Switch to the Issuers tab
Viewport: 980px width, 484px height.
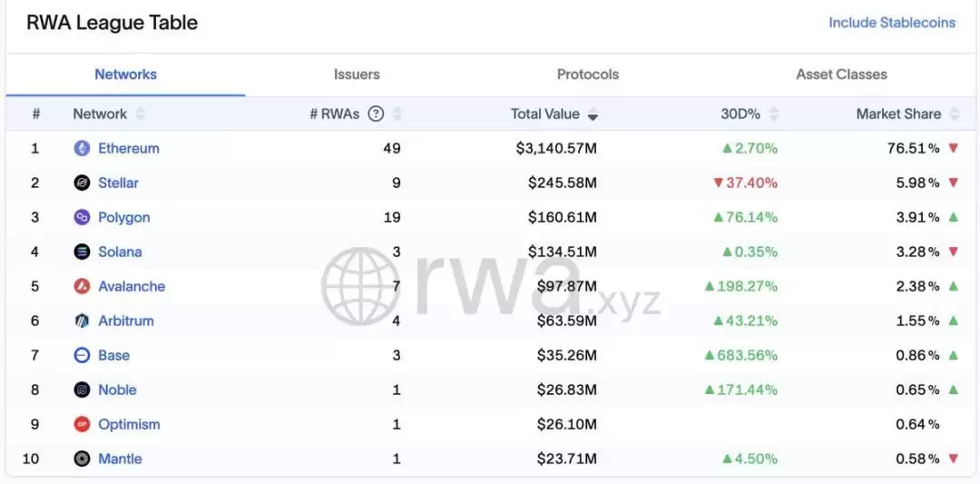tap(357, 74)
